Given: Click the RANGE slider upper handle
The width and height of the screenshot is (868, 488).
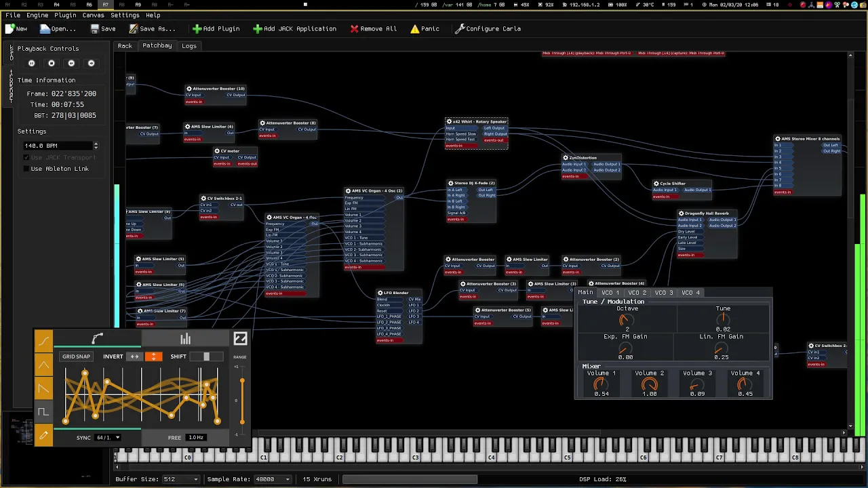Looking at the screenshot, I should coord(242,382).
